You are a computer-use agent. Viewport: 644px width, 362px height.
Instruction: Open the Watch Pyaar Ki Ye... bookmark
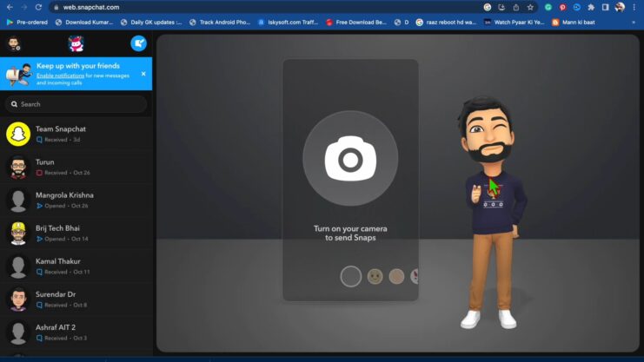[x=515, y=23]
